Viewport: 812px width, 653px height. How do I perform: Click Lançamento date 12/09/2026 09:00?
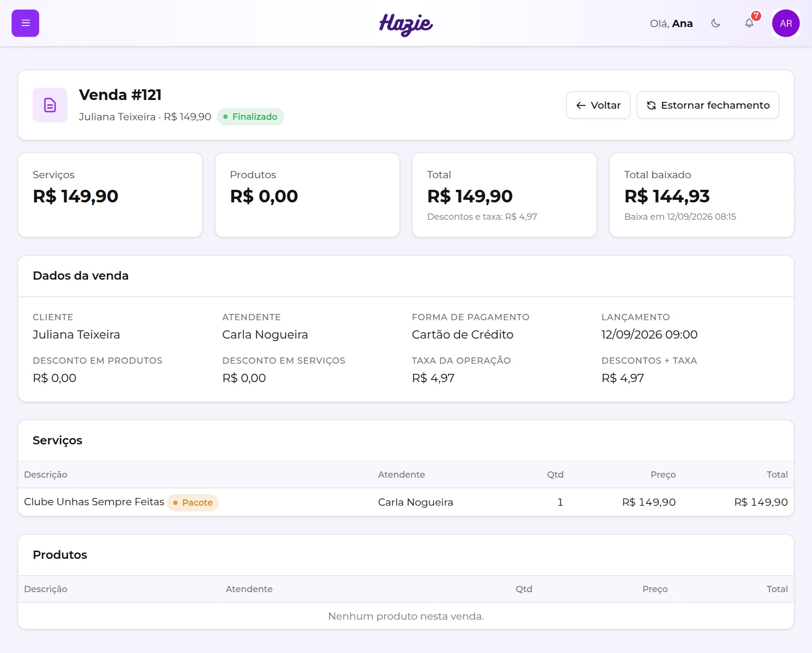pyautogui.click(x=649, y=335)
